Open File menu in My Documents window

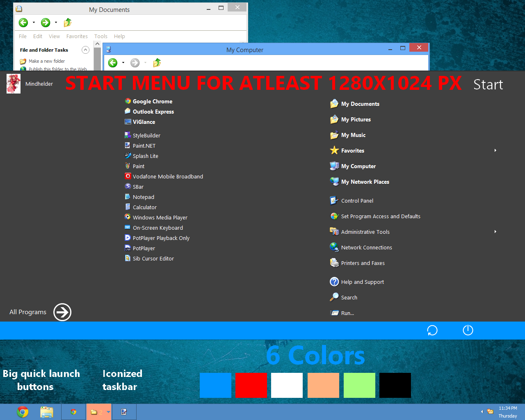tap(23, 36)
